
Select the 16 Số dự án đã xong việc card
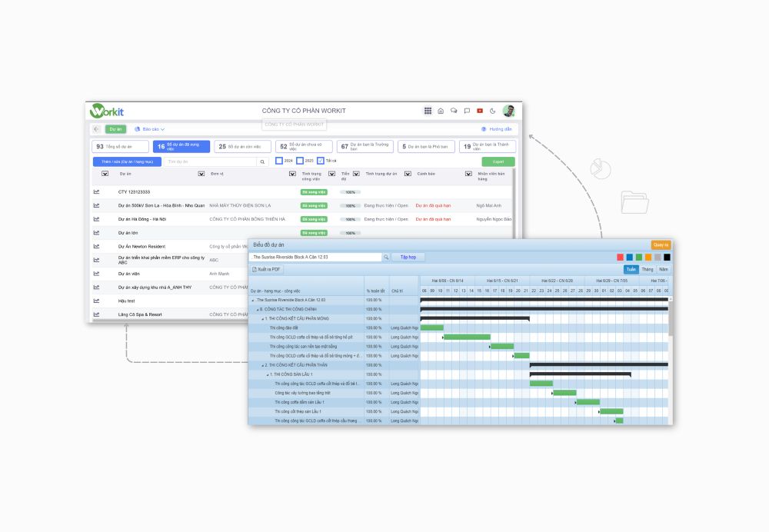click(x=181, y=147)
